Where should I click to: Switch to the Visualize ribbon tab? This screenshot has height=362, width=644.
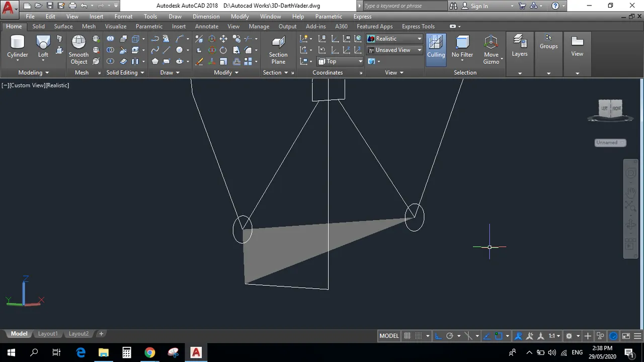[116, 26]
